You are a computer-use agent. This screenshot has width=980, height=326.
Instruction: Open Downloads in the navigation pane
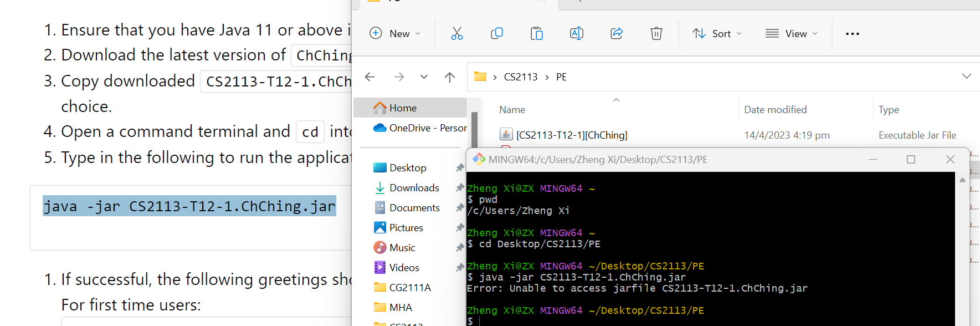point(414,188)
